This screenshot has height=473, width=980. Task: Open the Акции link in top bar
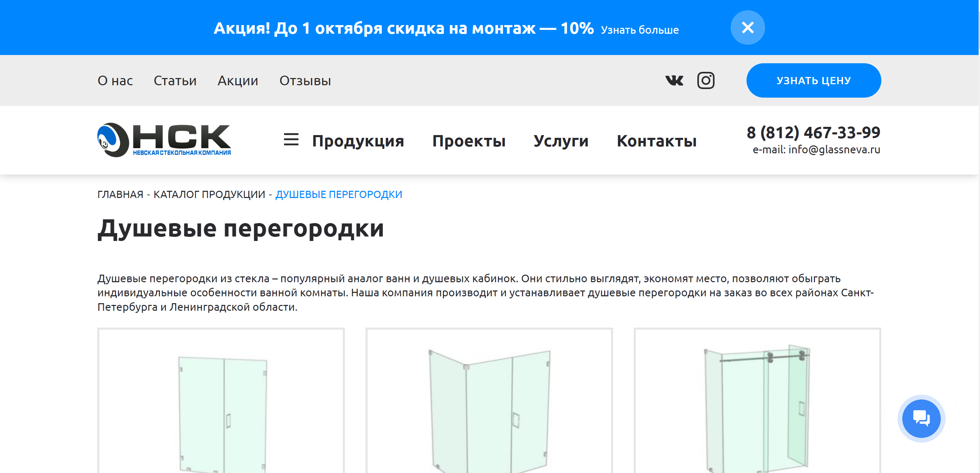tap(238, 80)
